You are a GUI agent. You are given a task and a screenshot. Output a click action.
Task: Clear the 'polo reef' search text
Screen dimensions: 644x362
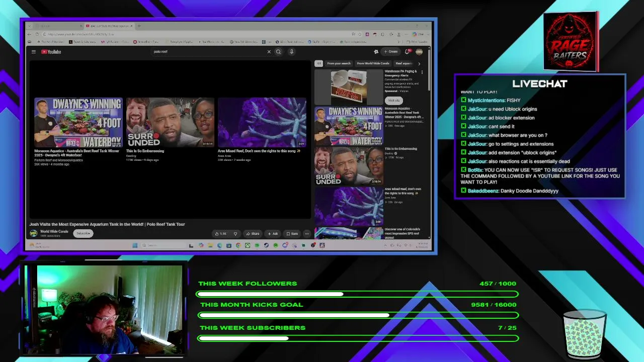tap(269, 52)
